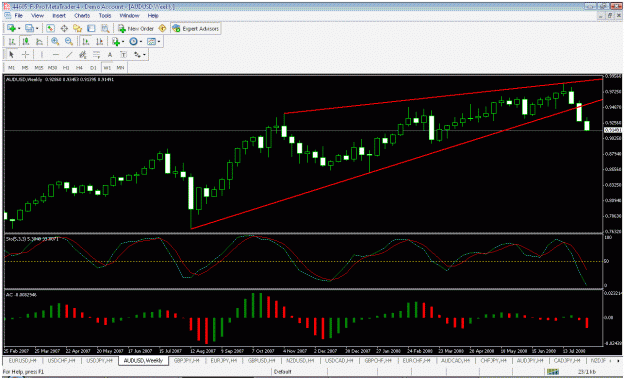Expand the Templates dropdown arrow
625x378 pixels.
coord(159,41)
